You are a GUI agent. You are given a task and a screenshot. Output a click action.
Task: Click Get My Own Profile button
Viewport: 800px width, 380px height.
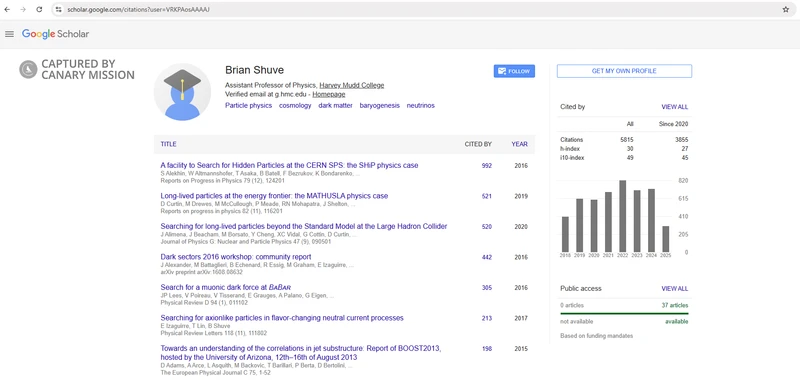coord(624,71)
